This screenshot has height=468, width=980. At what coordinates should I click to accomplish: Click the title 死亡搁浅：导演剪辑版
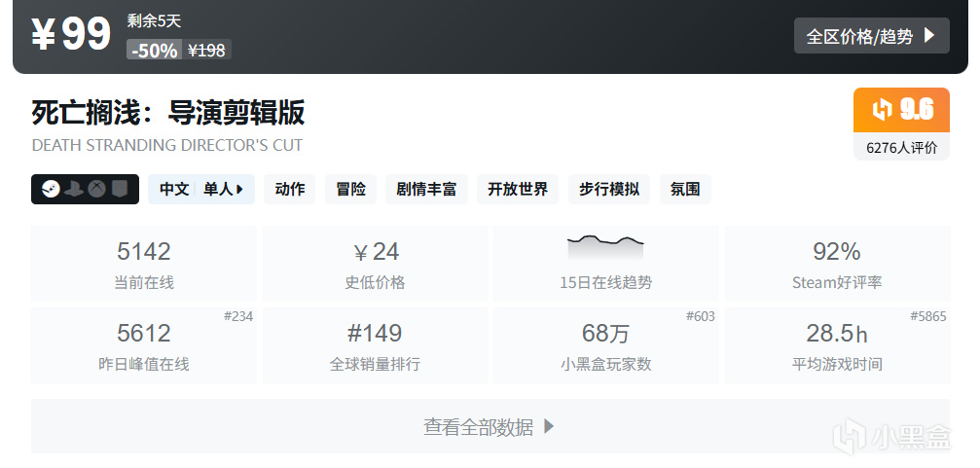tap(168, 113)
